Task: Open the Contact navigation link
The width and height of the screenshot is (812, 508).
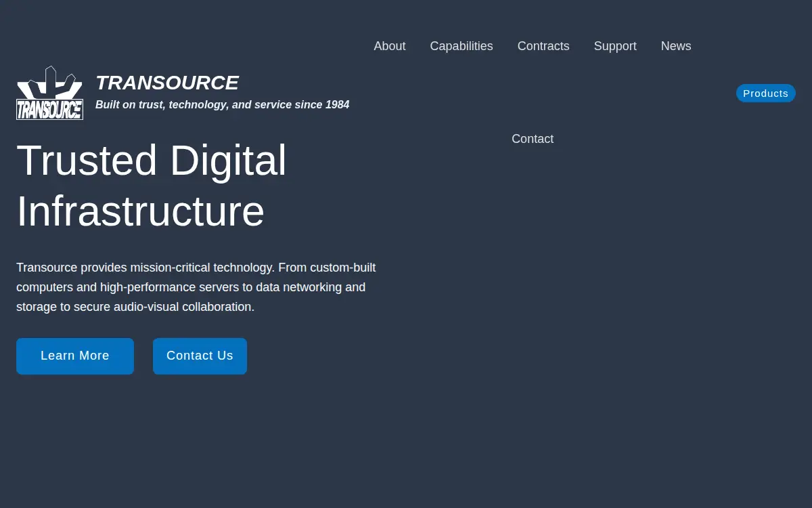Action: pyautogui.click(x=533, y=139)
